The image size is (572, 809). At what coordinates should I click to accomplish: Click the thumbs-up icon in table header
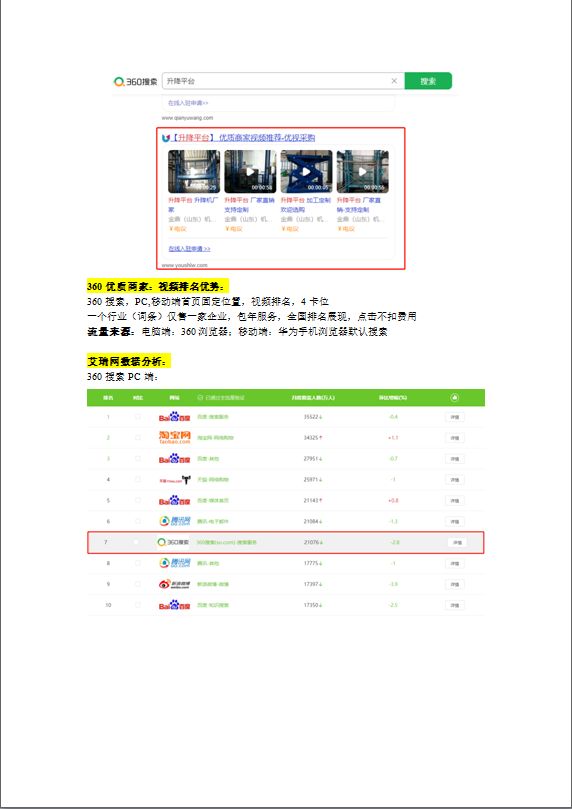click(455, 398)
